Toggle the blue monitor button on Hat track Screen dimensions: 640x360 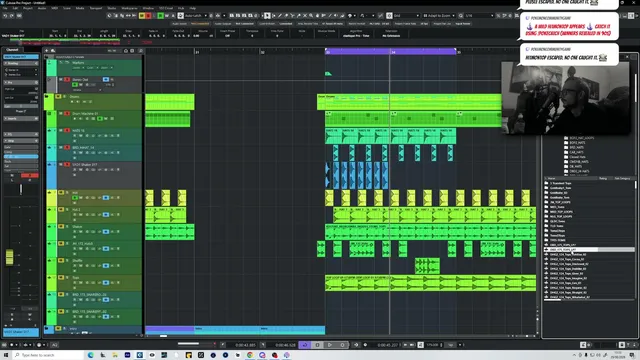106,198
